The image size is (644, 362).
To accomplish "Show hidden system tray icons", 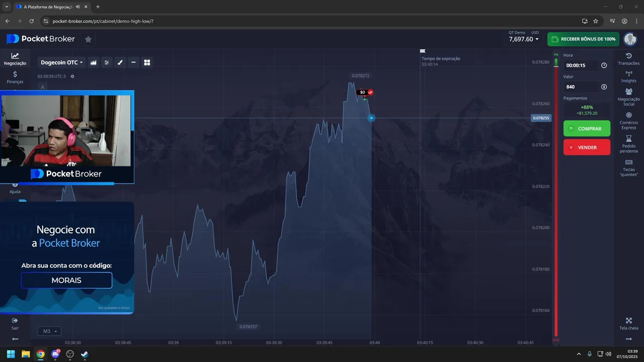I will 579,354.
